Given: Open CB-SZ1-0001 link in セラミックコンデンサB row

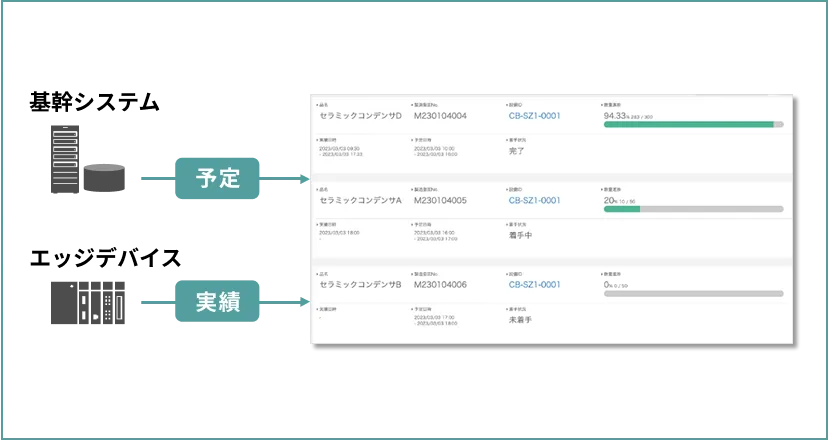Looking at the screenshot, I should pyautogui.click(x=534, y=285).
